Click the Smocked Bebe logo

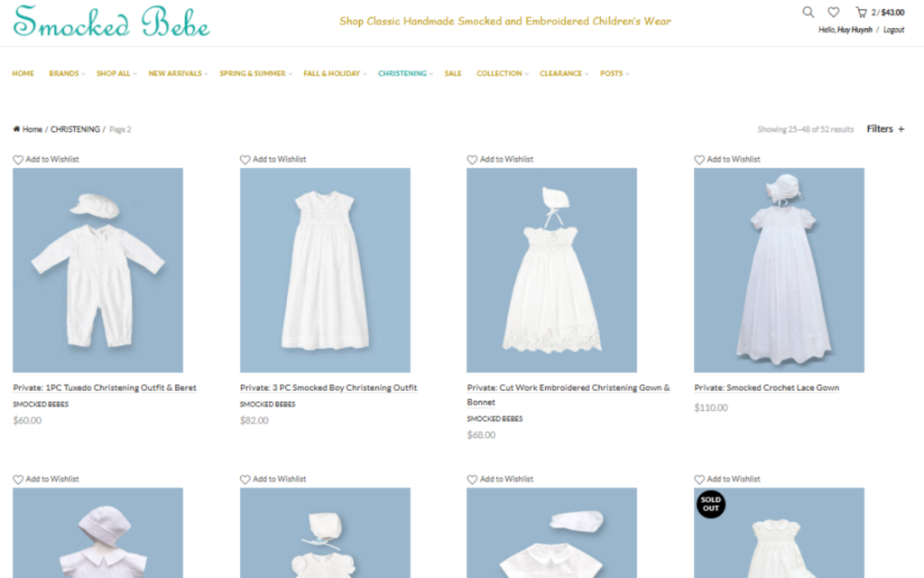(111, 22)
